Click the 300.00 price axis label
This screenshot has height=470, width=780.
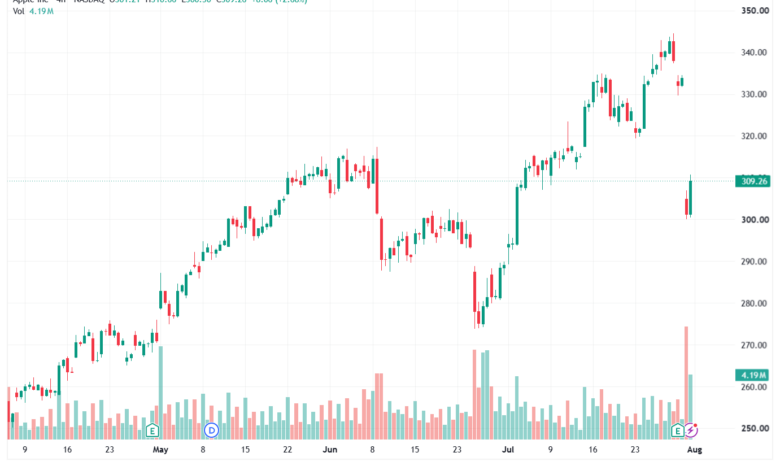pyautogui.click(x=755, y=219)
